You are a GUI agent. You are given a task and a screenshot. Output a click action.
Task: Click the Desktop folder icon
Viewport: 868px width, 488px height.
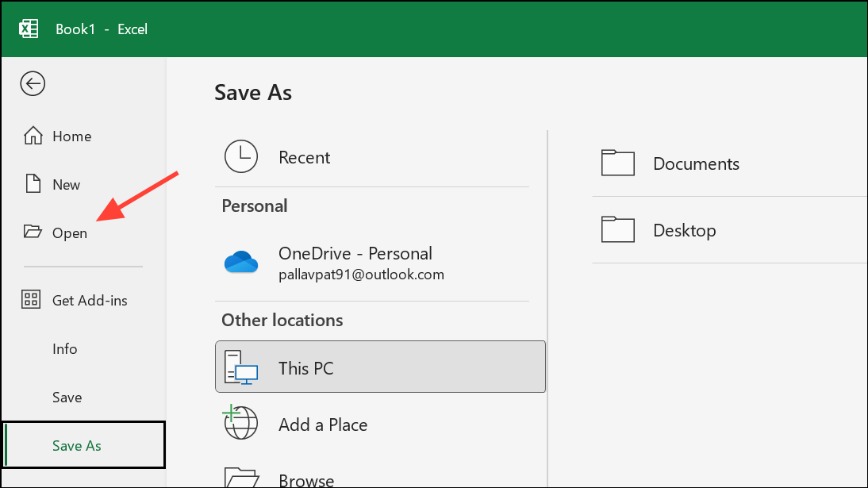coord(618,229)
